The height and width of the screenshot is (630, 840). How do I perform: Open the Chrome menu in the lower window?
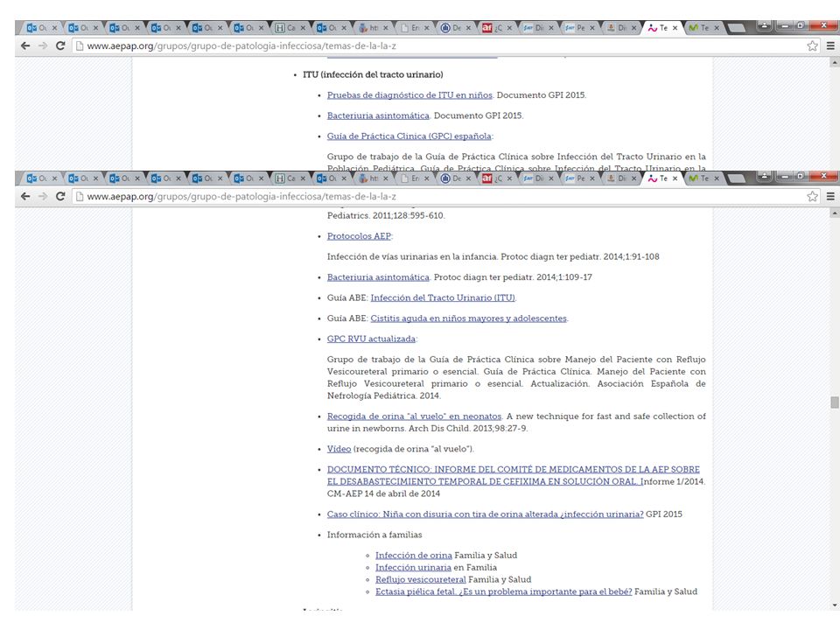[830, 196]
